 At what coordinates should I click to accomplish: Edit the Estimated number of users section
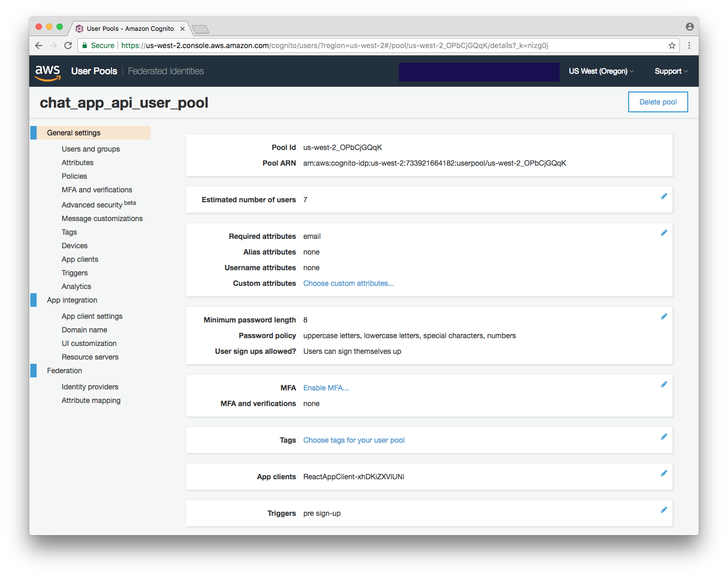[664, 197]
